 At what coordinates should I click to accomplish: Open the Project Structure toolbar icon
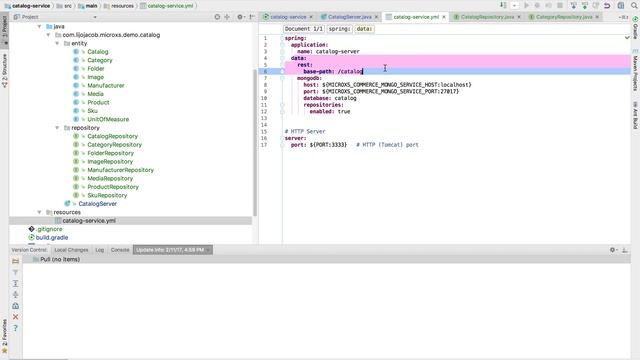(620, 5)
